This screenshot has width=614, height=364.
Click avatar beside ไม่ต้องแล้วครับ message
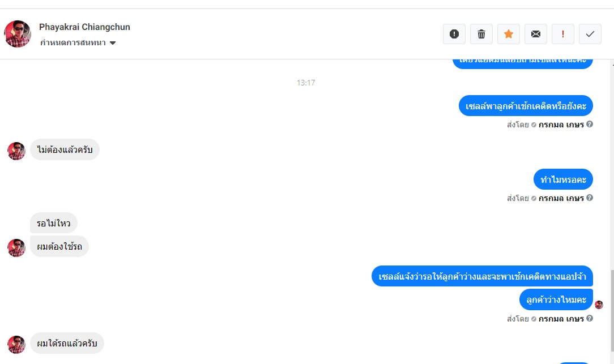[16, 151]
